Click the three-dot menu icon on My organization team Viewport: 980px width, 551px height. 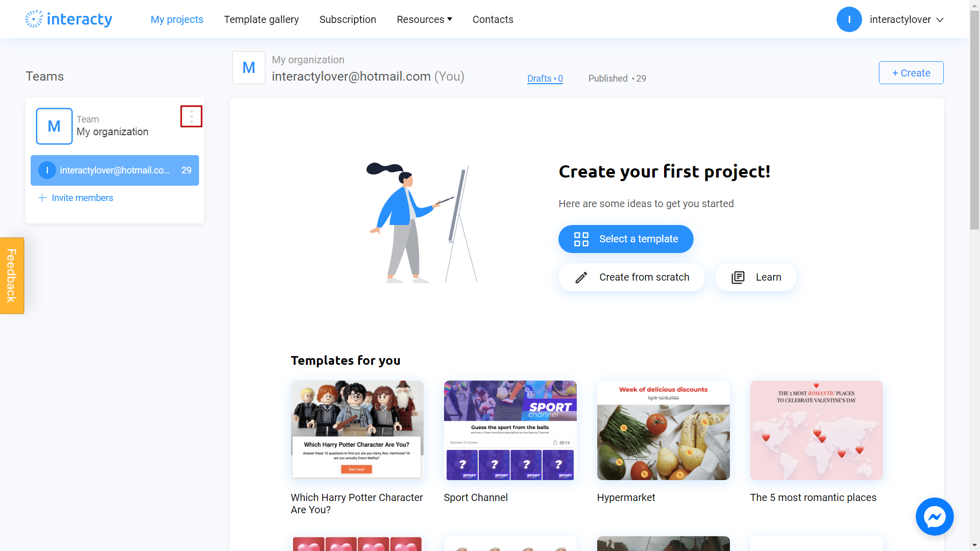click(x=191, y=116)
